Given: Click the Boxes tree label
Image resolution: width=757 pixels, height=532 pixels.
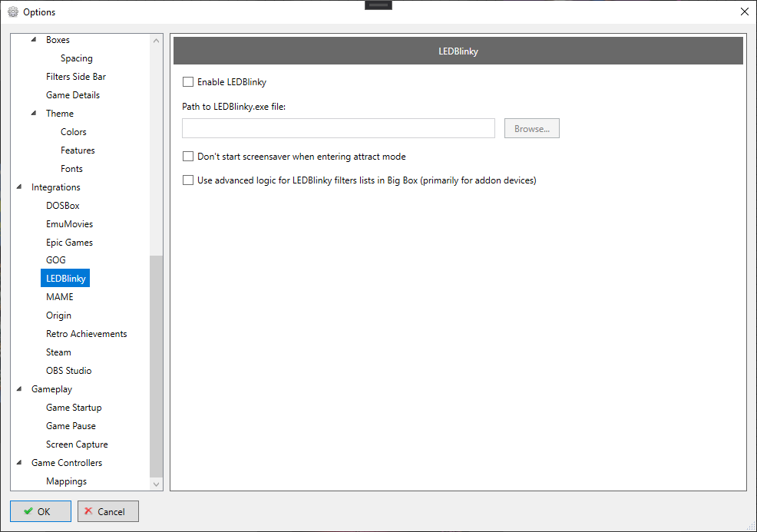Looking at the screenshot, I should [x=58, y=40].
